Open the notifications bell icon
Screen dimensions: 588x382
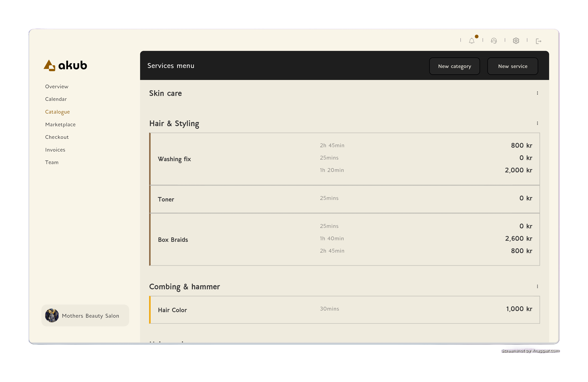472,41
